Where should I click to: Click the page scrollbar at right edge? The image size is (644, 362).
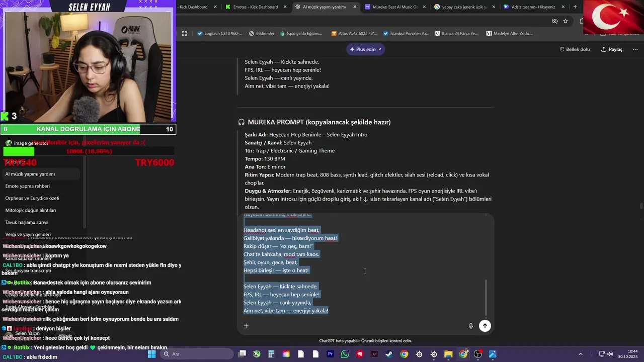[641, 206]
